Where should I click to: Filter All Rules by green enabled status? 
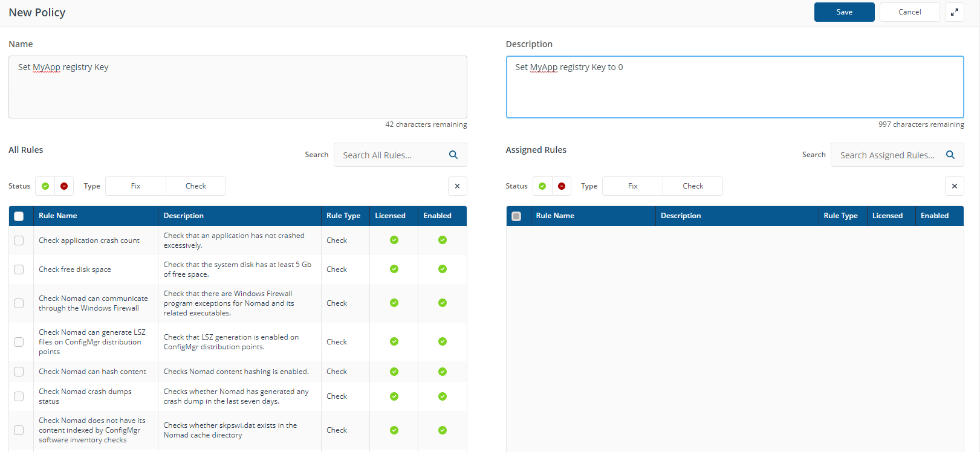45,186
